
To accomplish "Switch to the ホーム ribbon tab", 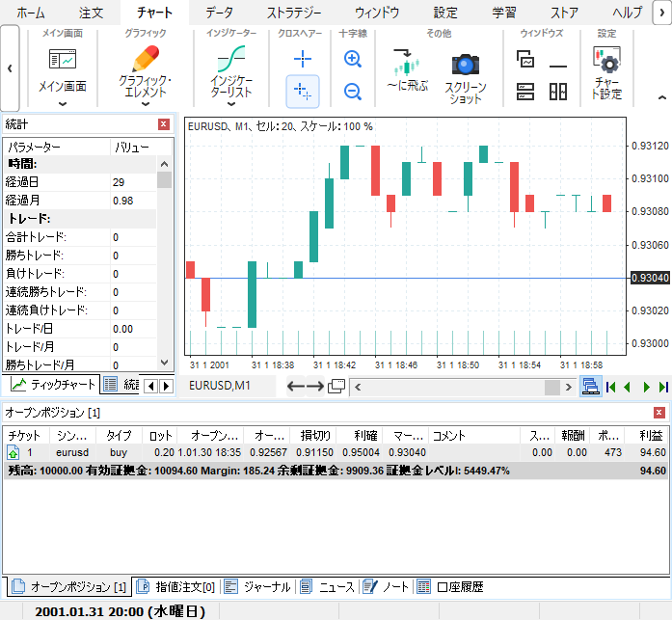I will (31, 13).
